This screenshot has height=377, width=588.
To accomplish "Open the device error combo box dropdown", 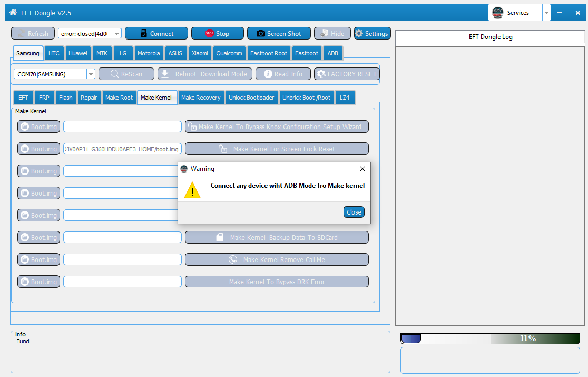I will pos(117,33).
